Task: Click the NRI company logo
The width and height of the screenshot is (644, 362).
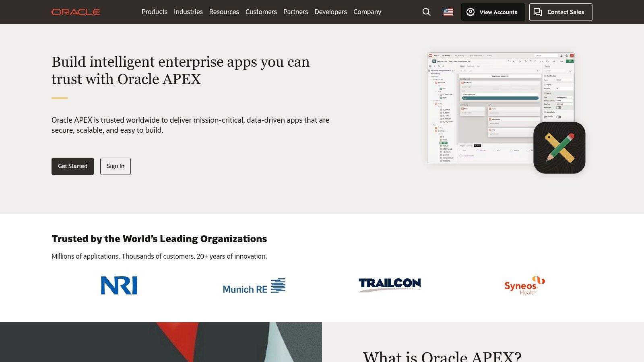Action: (119, 286)
